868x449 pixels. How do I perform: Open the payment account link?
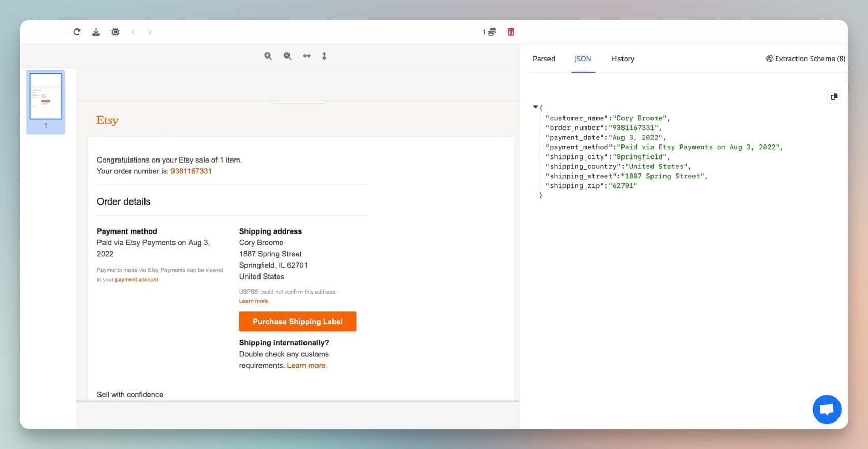pos(137,280)
